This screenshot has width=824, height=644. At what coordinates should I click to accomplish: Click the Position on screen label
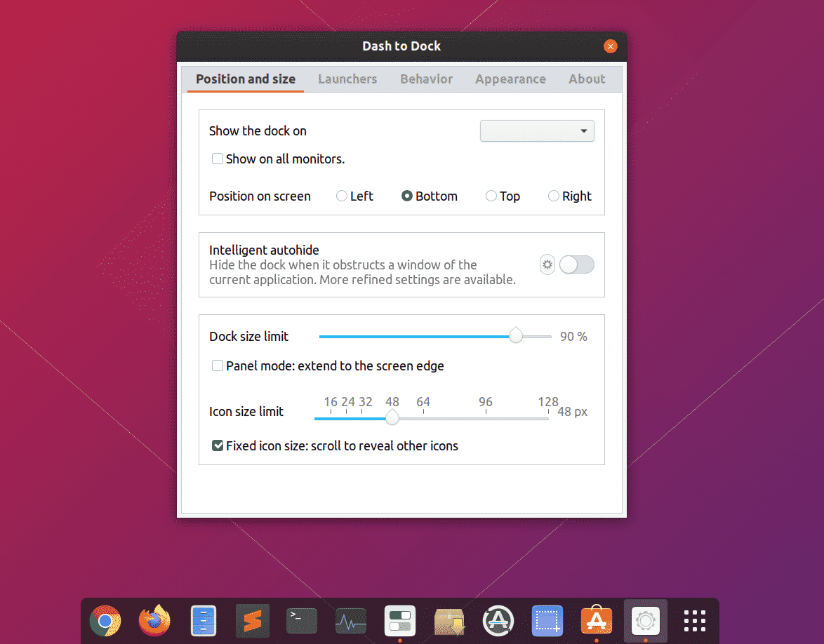click(x=260, y=196)
